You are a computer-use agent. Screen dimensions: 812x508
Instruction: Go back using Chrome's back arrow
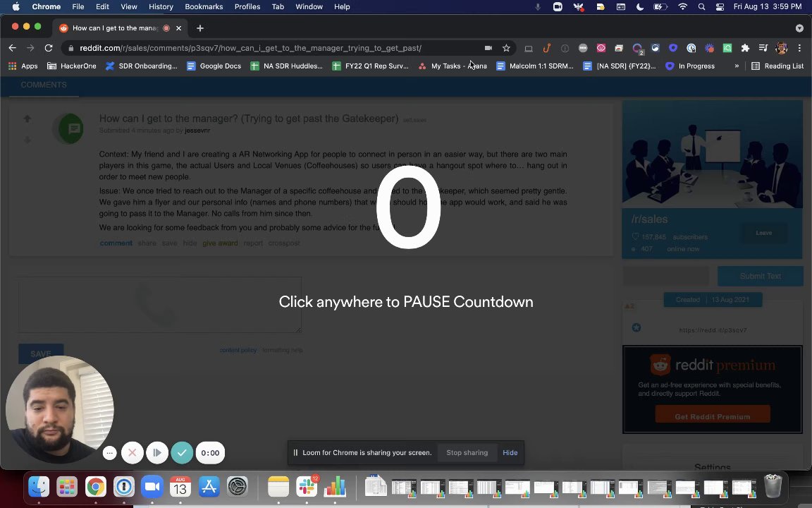point(13,48)
